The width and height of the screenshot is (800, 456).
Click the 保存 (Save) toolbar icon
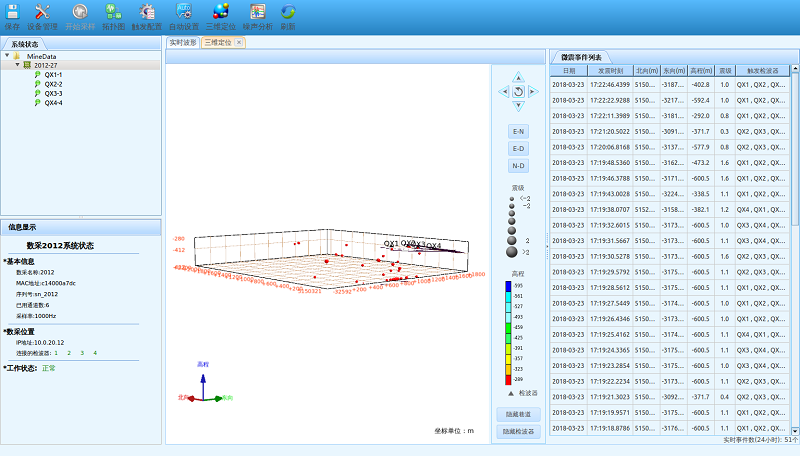tap(12, 14)
